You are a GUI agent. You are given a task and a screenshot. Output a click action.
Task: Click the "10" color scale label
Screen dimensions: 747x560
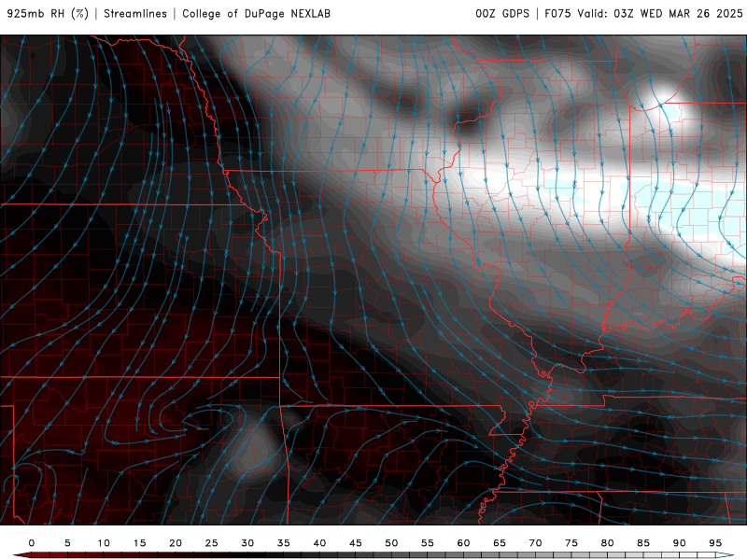(104, 543)
